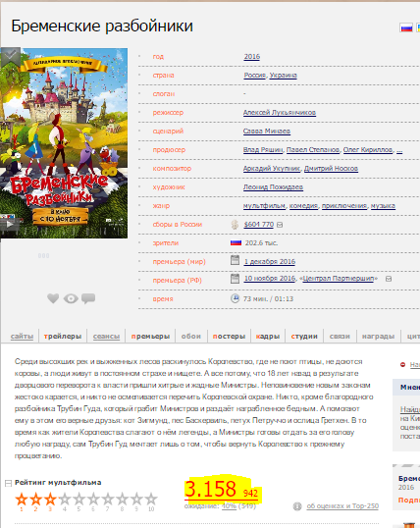Click the dollar box office icon
Viewport: 420px width, 528px height.
pos(235,225)
